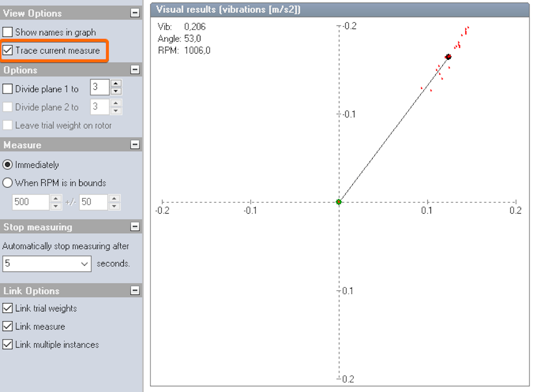Collapse the Options section

pyautogui.click(x=135, y=70)
